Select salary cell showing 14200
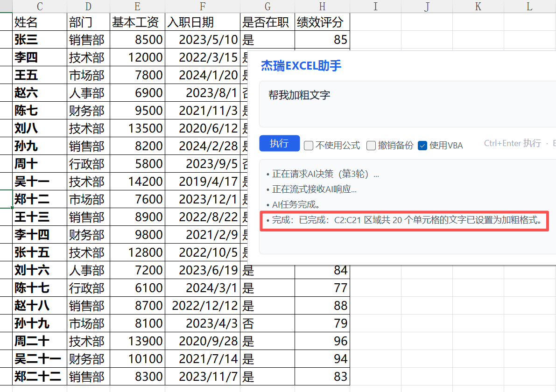556x392 pixels. tap(137, 182)
